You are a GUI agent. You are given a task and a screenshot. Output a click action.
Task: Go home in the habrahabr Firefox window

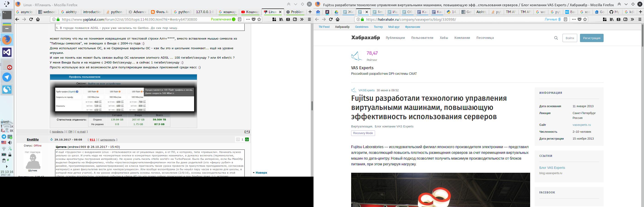tap(338, 19)
